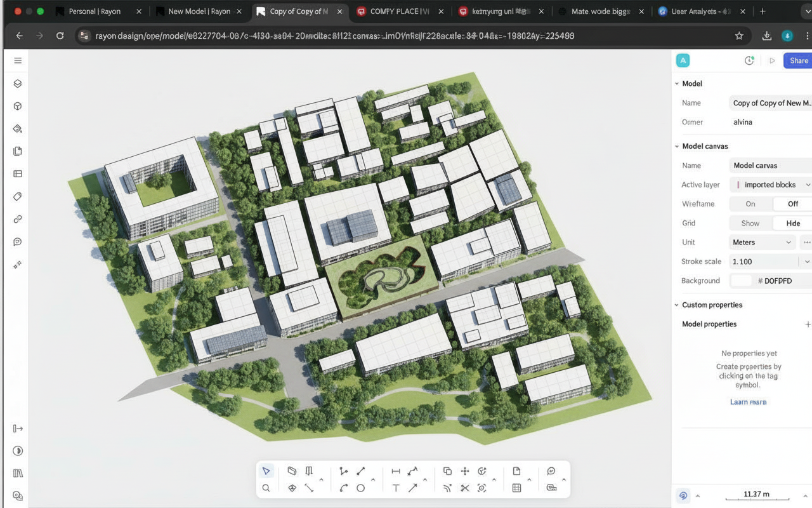The image size is (812, 508).
Task: Switch to the COMFY PLACE browser tab
Action: point(400,11)
